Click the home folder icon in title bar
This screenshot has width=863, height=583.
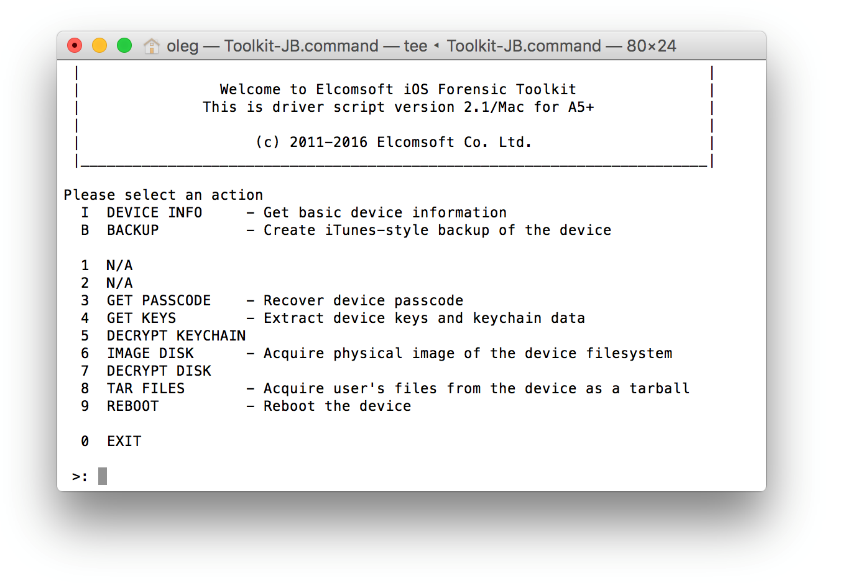point(152,46)
